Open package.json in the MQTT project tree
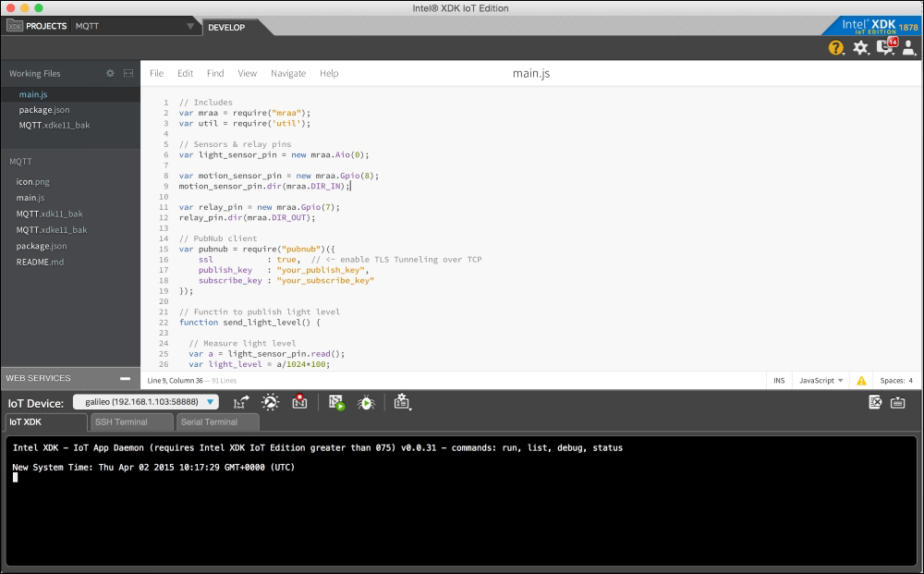 click(x=42, y=246)
